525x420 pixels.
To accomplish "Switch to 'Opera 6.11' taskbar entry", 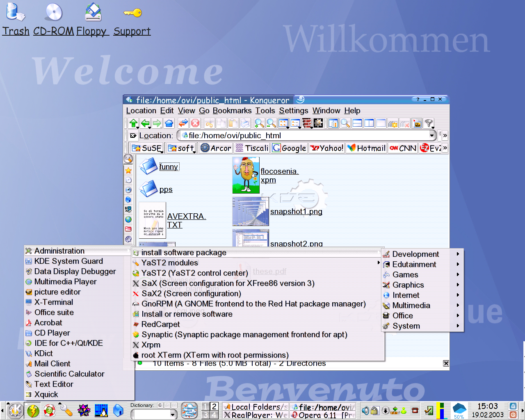I will coord(323,415).
